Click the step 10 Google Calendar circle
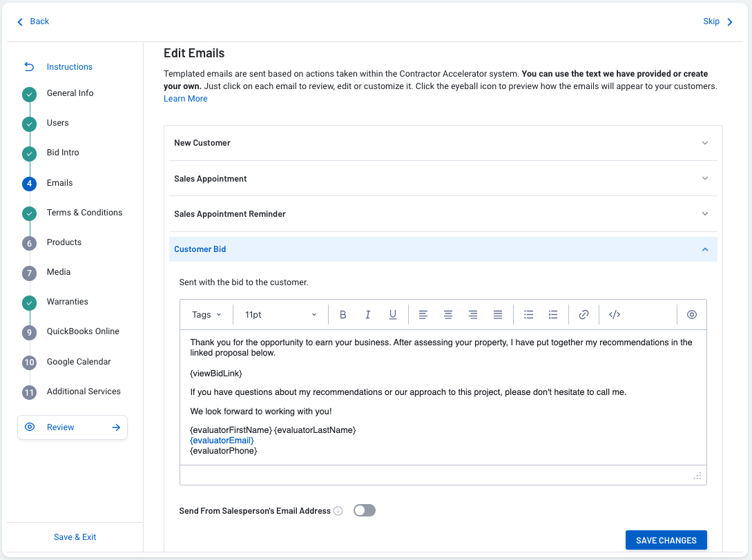Viewport: 752px width, 560px height. [29, 363]
